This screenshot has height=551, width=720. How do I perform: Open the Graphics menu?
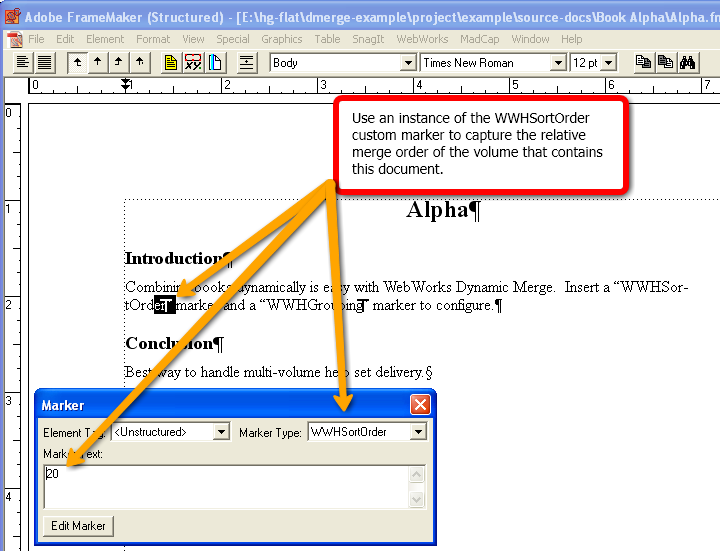(x=281, y=39)
